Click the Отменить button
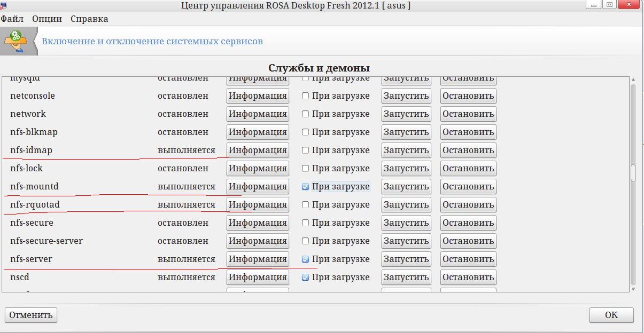Screen dimensions: 644x333 31,315
